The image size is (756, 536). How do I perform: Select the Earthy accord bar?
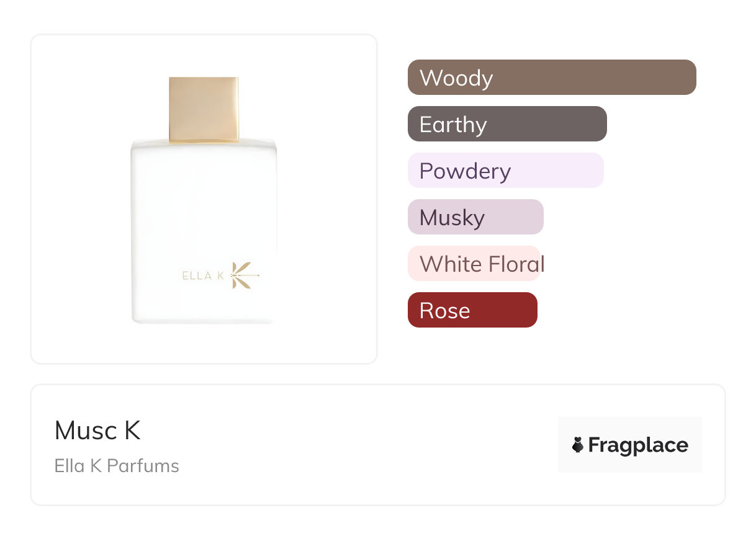click(x=506, y=124)
